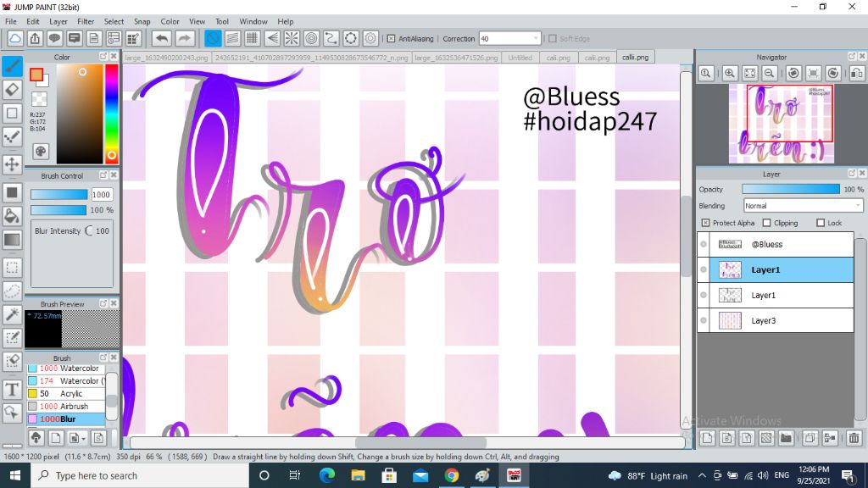Hide the Layer3 layer
The height and width of the screenshot is (488, 868).
(704, 320)
